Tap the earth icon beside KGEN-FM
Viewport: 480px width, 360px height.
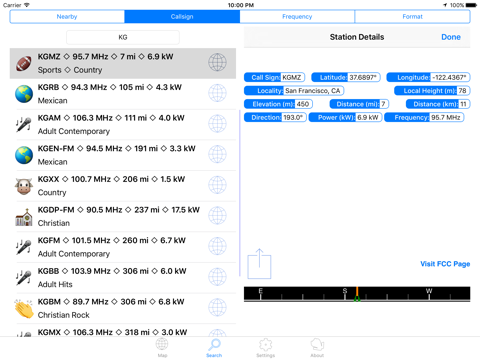click(24, 155)
